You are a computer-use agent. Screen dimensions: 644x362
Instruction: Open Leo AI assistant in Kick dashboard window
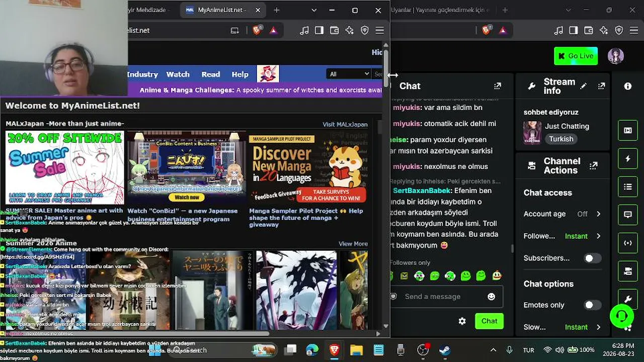pyautogui.click(x=604, y=30)
